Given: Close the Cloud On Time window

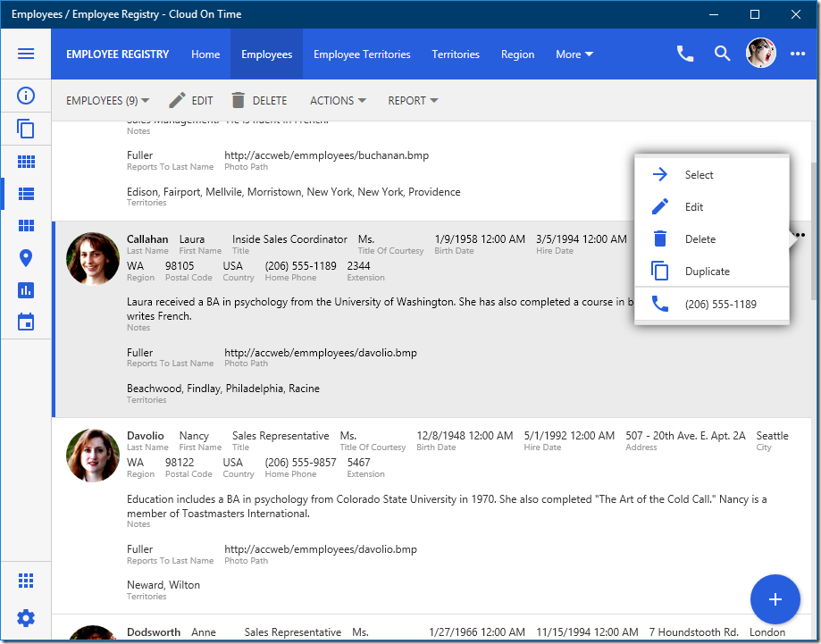Looking at the screenshot, I should [x=795, y=14].
